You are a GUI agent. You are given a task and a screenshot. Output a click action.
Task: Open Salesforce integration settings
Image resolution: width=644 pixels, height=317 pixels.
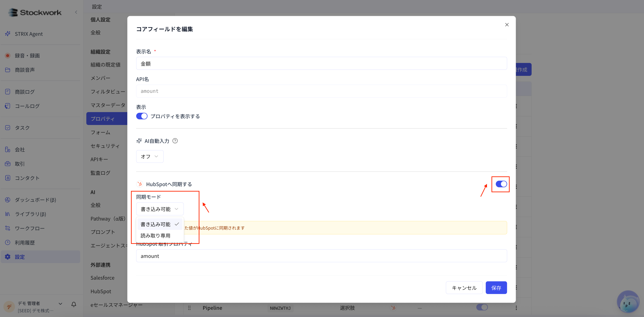pos(102,278)
